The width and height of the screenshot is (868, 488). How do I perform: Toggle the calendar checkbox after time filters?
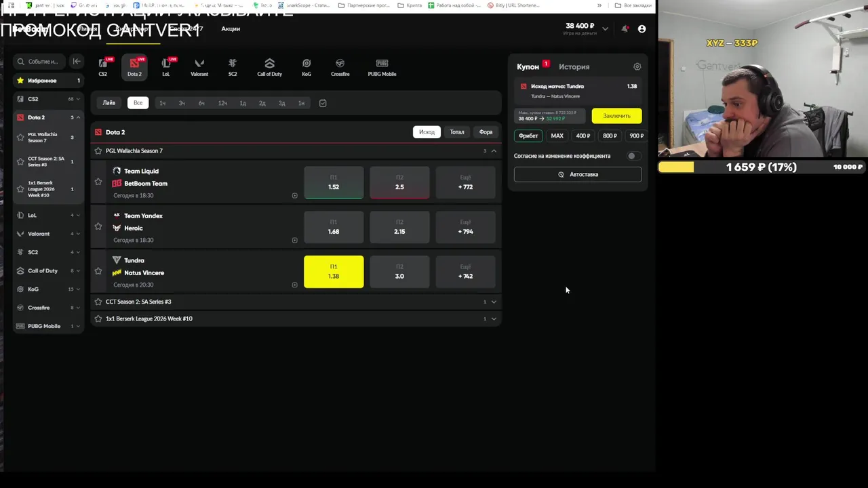tap(323, 103)
